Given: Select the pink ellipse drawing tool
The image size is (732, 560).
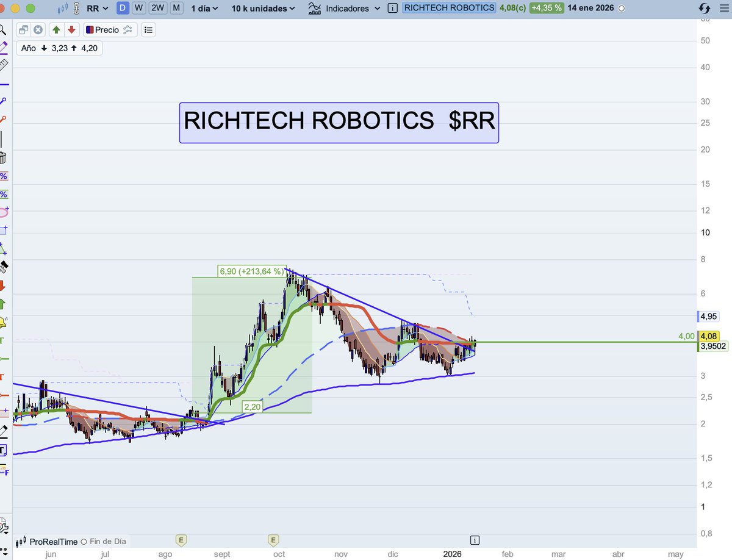Looking at the screenshot, I should 4,212.
